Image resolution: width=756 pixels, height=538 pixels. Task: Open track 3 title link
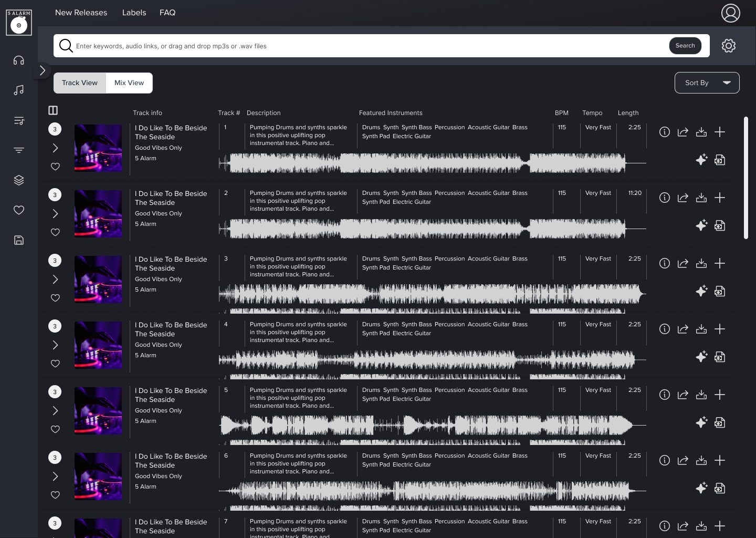[171, 264]
